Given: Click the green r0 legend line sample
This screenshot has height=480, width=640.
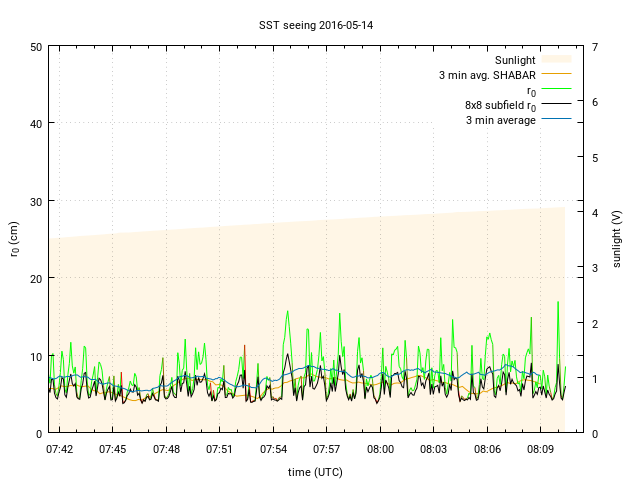Looking at the screenshot, I should (x=556, y=90).
